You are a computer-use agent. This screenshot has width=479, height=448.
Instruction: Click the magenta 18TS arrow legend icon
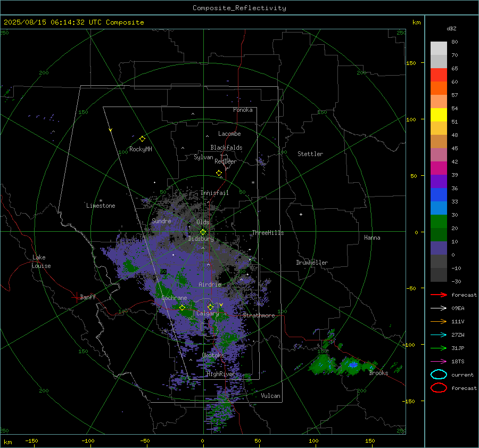click(x=439, y=362)
